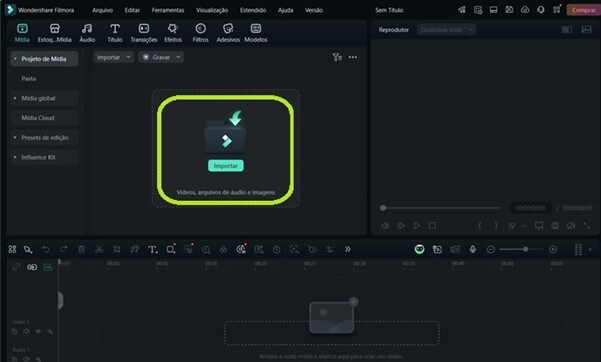Open the Editar menu
Image resolution: width=601 pixels, height=362 pixels.
point(132,10)
